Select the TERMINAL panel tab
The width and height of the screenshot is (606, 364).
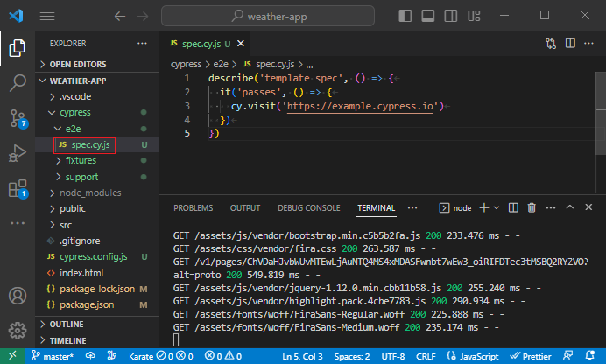tap(376, 208)
